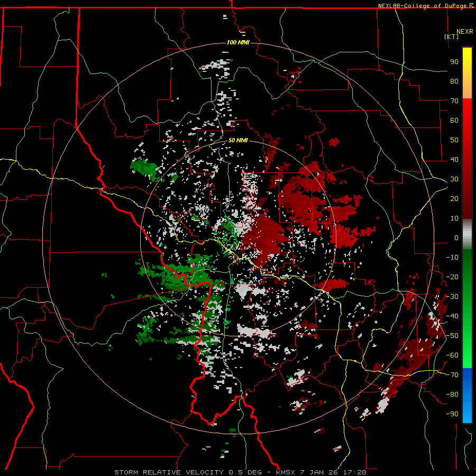Click the -10 value on the velocity scale
Image resolution: width=476 pixels, height=476 pixels.
(452, 258)
